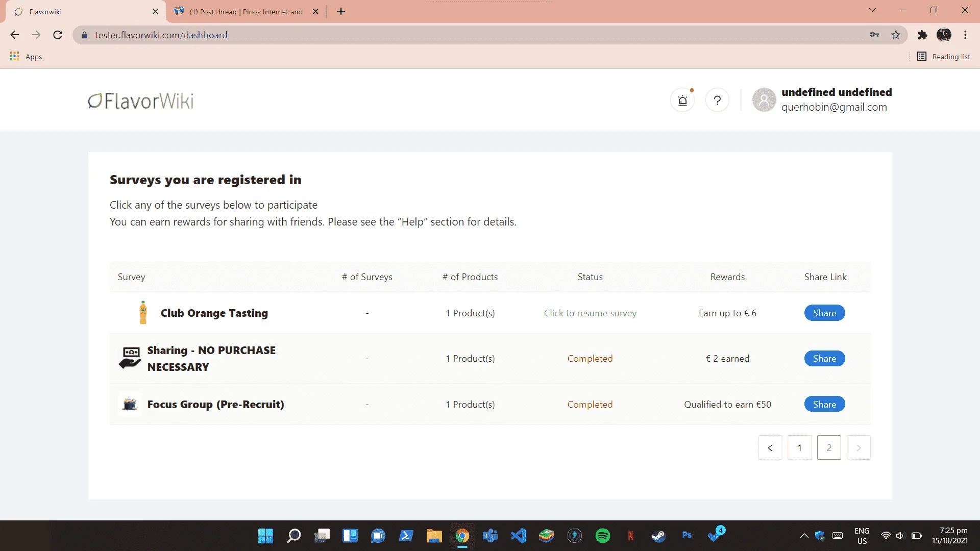Viewport: 980px width, 551px height.
Task: Open the notifications bell icon
Action: (682, 101)
